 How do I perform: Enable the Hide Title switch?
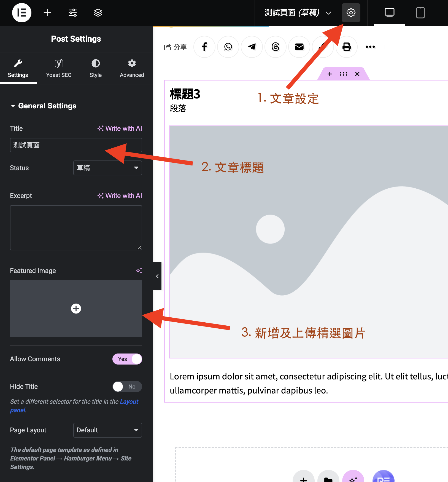tap(127, 387)
